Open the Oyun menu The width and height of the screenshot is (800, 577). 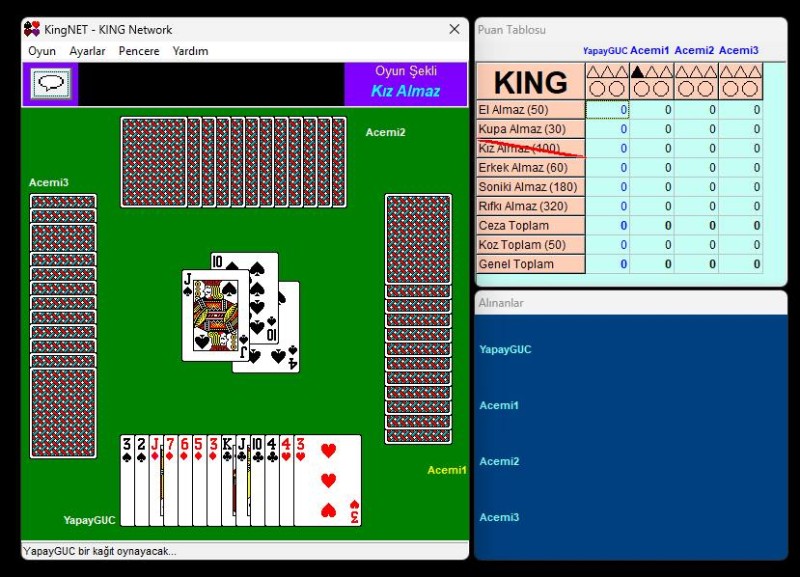pos(42,51)
